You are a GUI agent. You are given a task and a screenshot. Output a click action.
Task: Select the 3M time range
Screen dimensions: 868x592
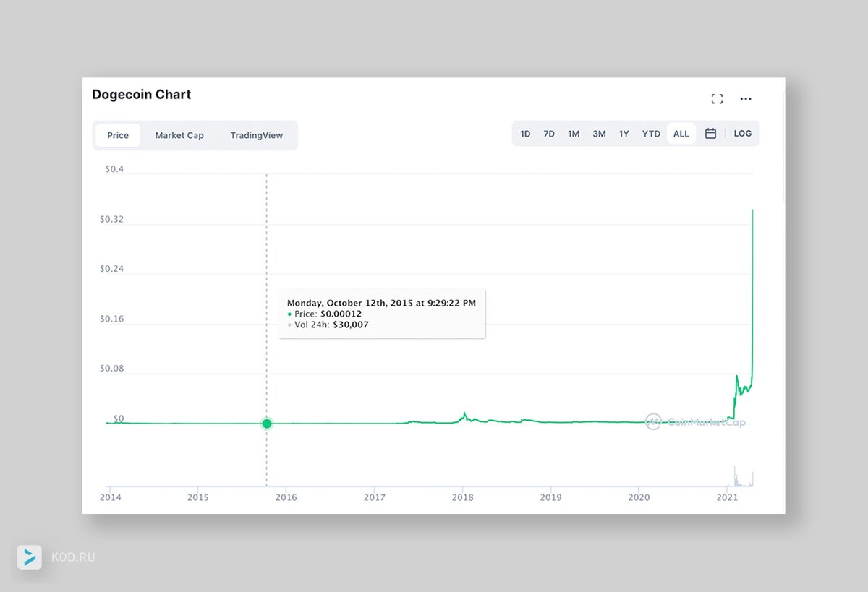[599, 134]
